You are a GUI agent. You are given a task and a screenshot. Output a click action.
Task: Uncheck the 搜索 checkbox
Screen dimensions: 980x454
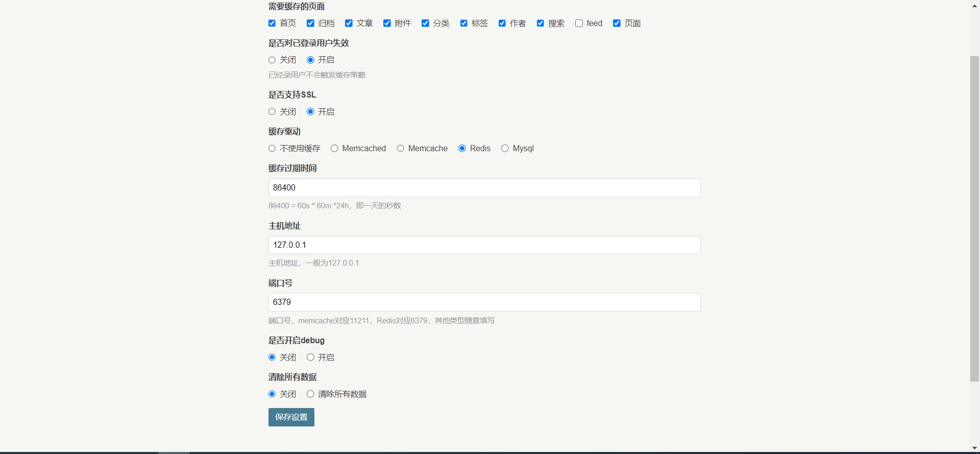pos(540,23)
